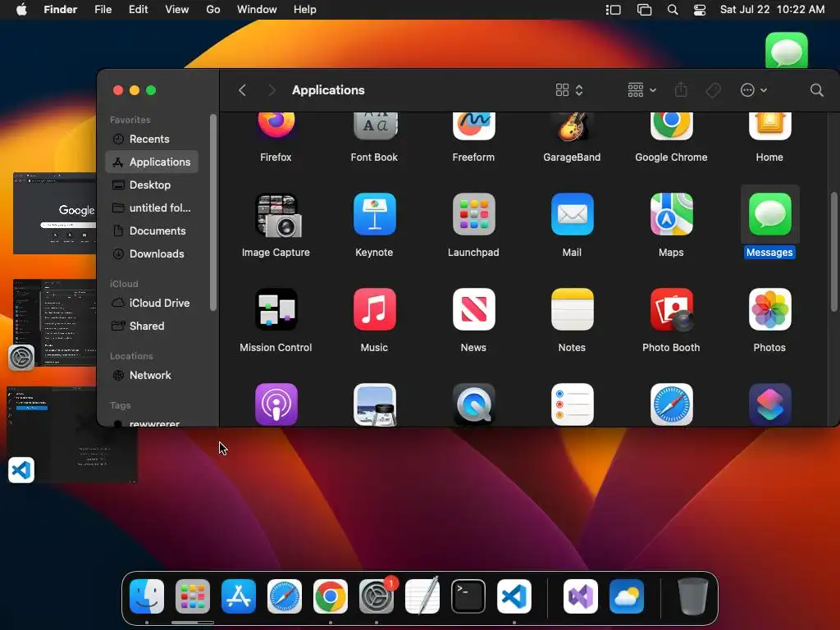Open the Apple menu

21,10
